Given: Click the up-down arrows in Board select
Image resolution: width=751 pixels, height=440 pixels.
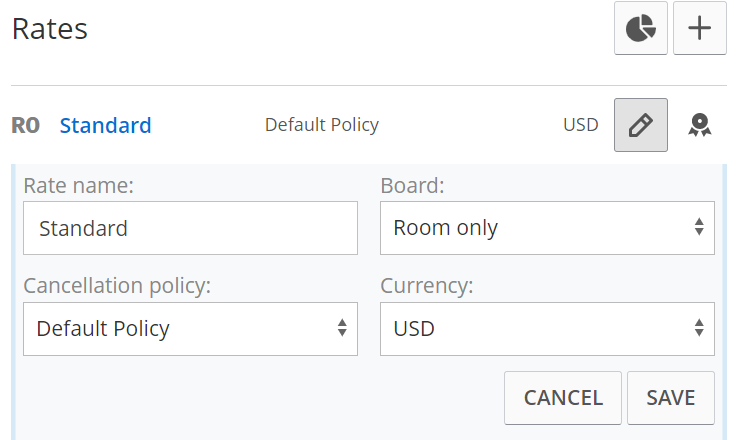Looking at the screenshot, I should [699, 227].
